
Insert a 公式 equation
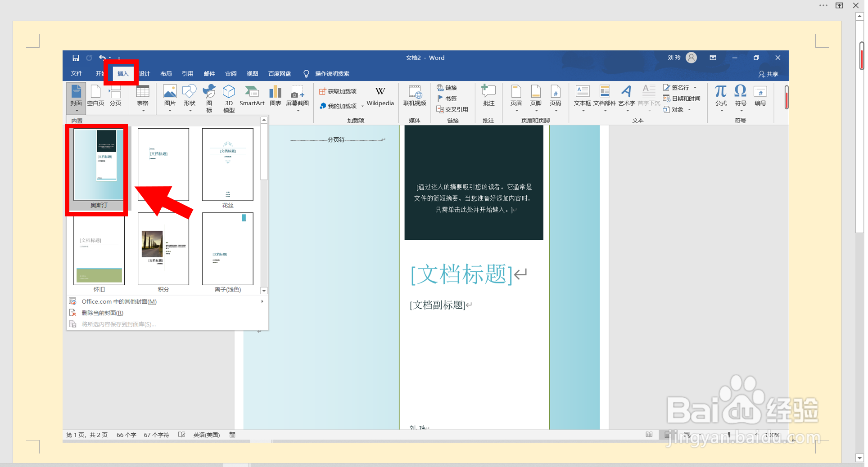click(x=721, y=98)
